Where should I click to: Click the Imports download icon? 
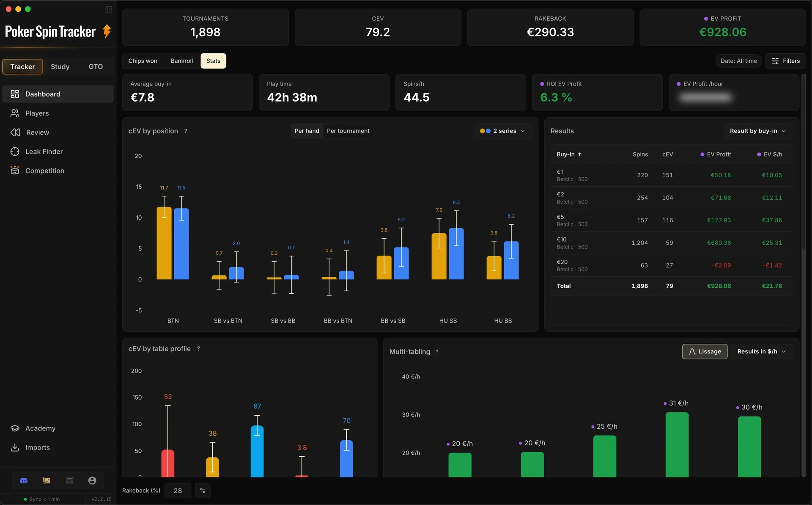pyautogui.click(x=15, y=447)
